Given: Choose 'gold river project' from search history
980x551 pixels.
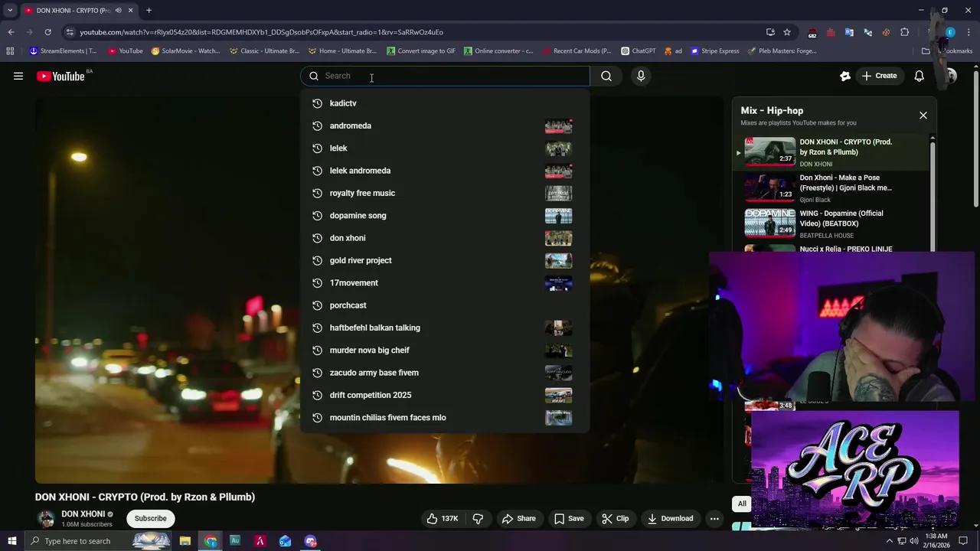Looking at the screenshot, I should click(445, 260).
